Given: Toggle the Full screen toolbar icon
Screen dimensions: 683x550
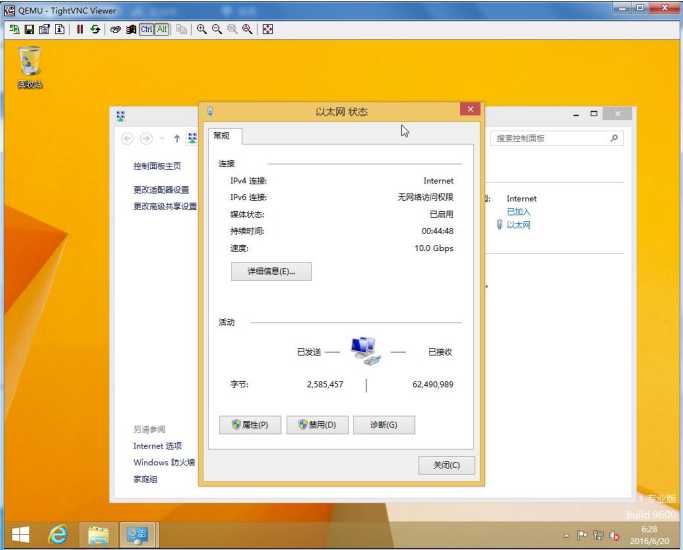Looking at the screenshot, I should click(x=268, y=29).
